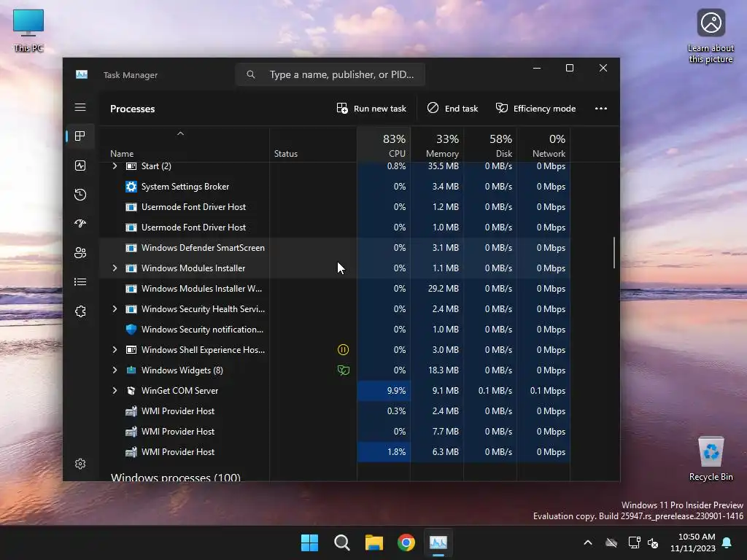Expand Windows Shell Experience Host group
The image size is (747, 560).
115,350
